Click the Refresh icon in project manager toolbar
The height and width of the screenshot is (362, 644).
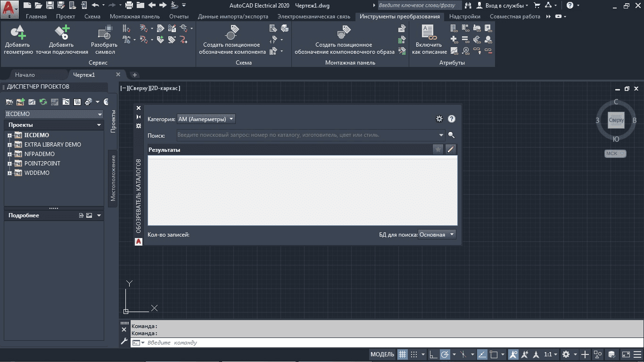point(43,101)
